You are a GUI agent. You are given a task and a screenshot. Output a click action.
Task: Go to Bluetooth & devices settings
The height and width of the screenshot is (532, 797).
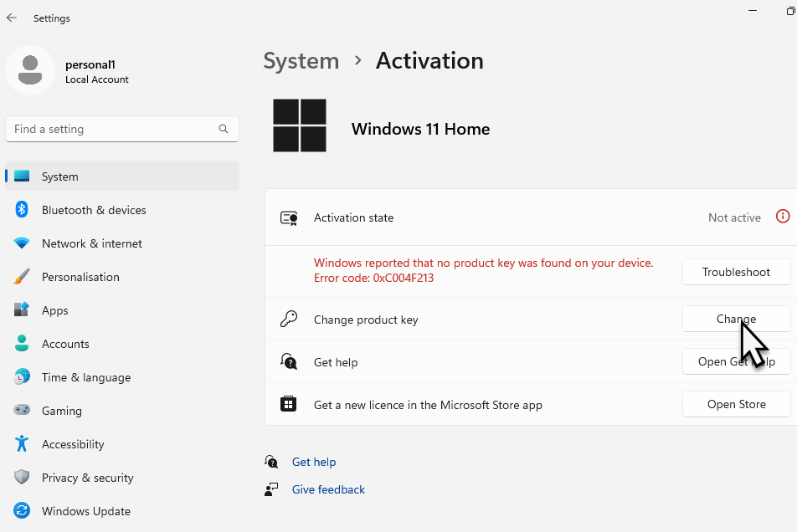click(122, 210)
